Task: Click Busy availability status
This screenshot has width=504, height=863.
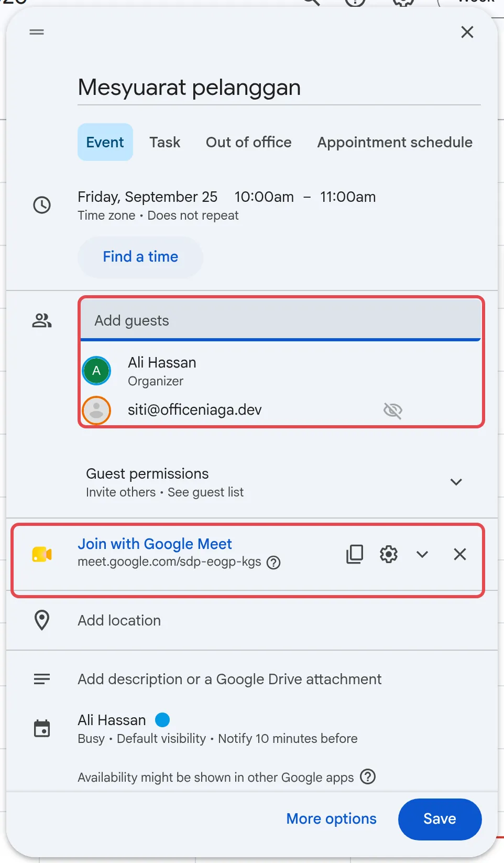Action: [91, 739]
